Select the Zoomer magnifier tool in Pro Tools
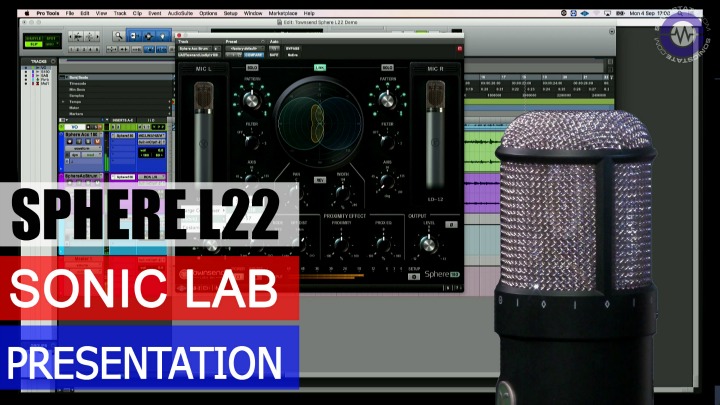This screenshot has height=405, width=720. point(118,36)
